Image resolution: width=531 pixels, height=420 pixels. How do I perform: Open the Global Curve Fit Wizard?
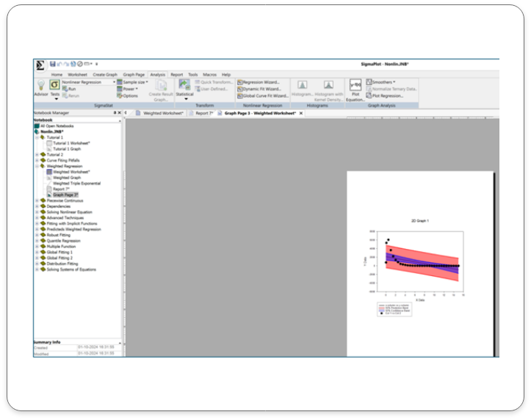[x=265, y=95]
